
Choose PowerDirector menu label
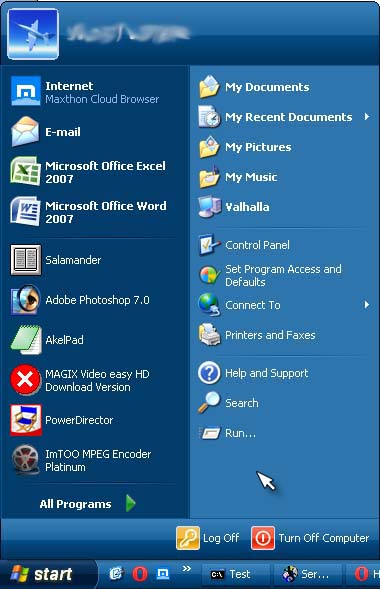pos(79,420)
